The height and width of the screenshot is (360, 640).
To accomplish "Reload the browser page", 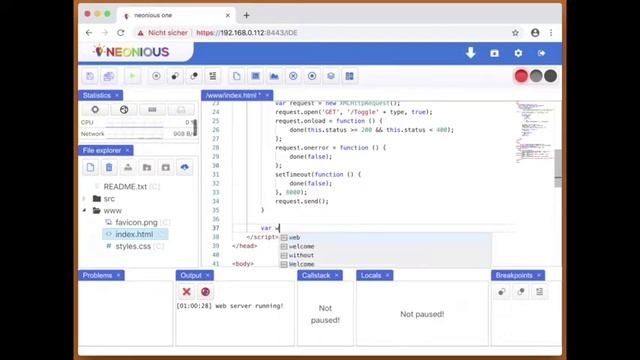I will pyautogui.click(x=121, y=33).
